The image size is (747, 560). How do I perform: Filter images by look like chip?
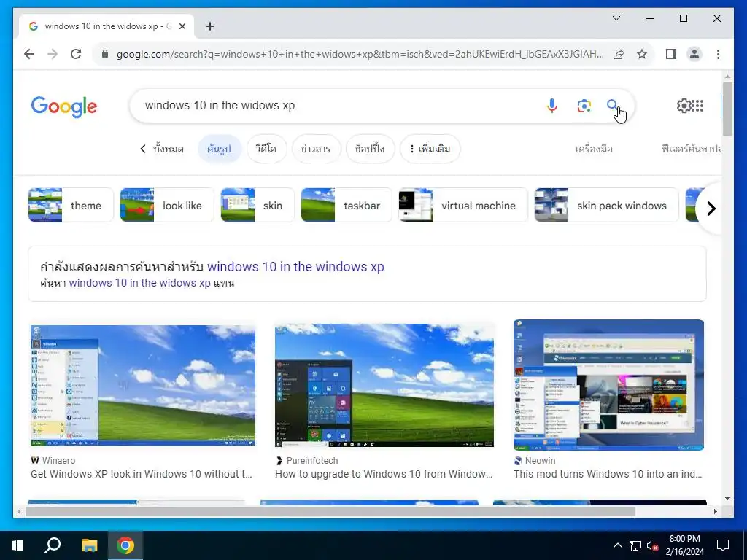[x=167, y=205]
